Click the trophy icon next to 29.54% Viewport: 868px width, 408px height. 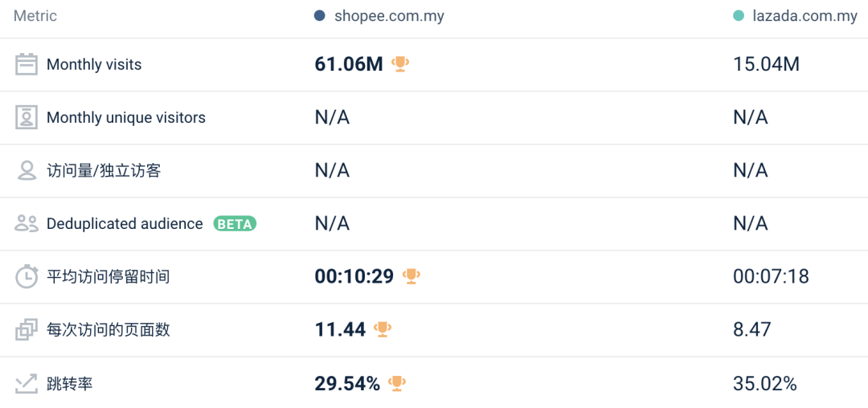point(397,383)
